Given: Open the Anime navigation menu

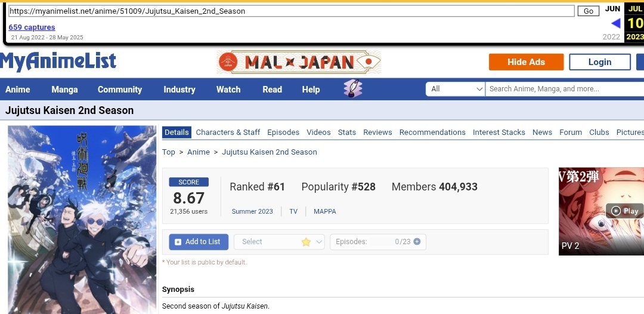Looking at the screenshot, I should pos(18,90).
